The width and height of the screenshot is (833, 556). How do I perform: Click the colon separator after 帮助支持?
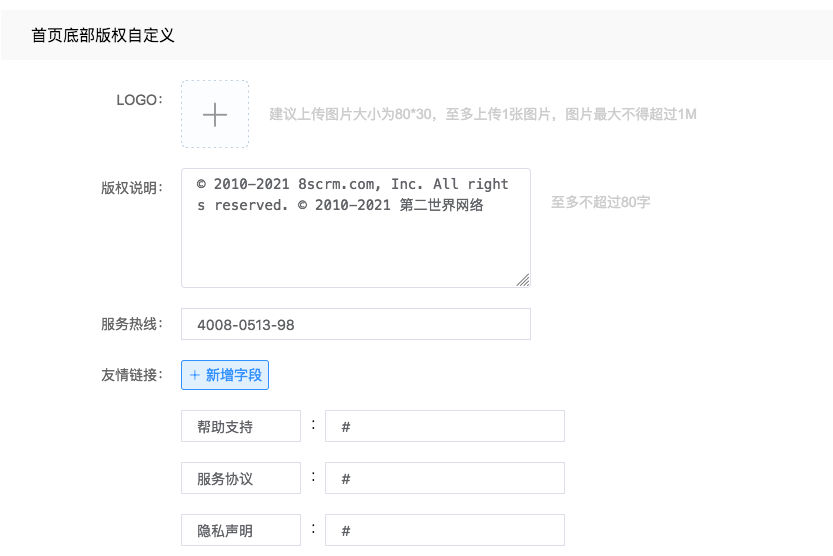(x=313, y=425)
